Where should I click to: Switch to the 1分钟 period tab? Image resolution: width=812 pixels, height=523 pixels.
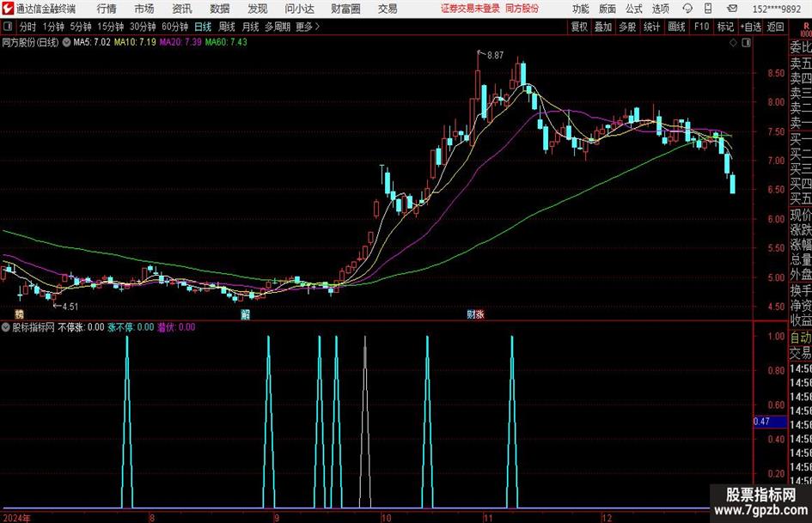tap(53, 27)
